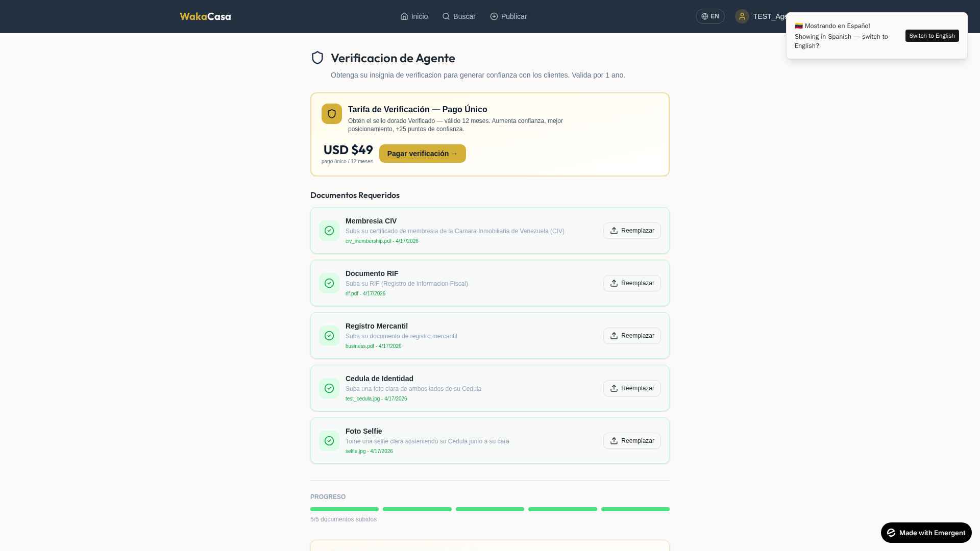Open the Buscar navigation item
The image size is (980, 551).
click(x=459, y=16)
